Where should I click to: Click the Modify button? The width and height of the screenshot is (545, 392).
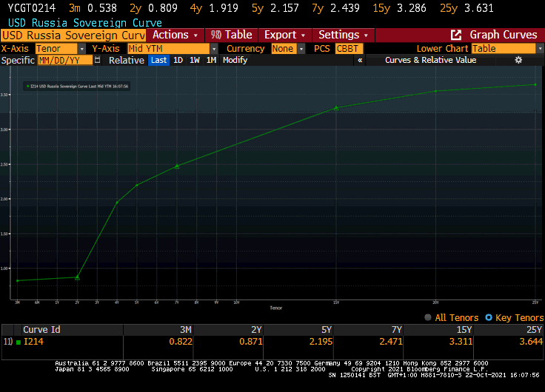(x=235, y=60)
